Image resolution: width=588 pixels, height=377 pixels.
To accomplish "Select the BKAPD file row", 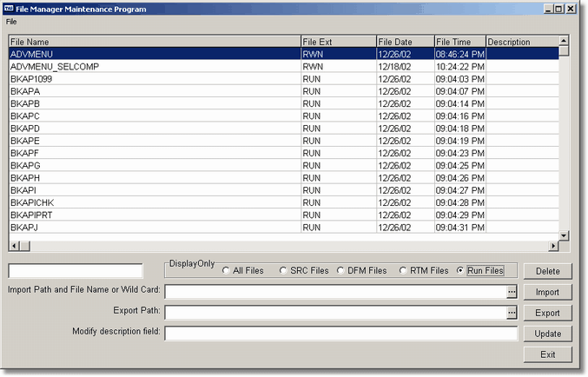I will tap(284, 129).
